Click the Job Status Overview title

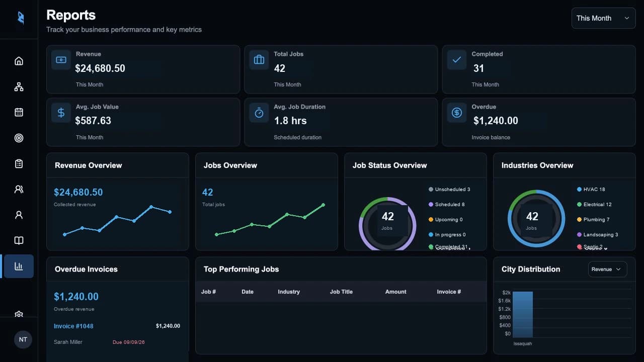coord(390,165)
